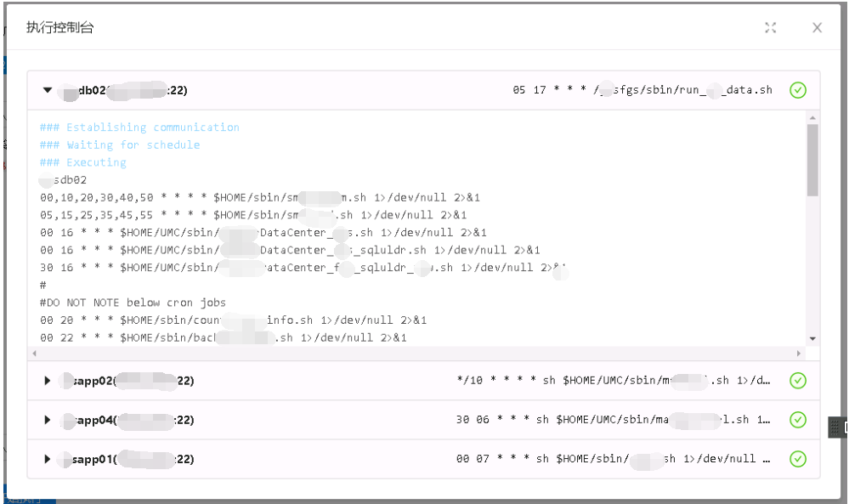Expand the sapp01 host row arrow

pos(48,459)
